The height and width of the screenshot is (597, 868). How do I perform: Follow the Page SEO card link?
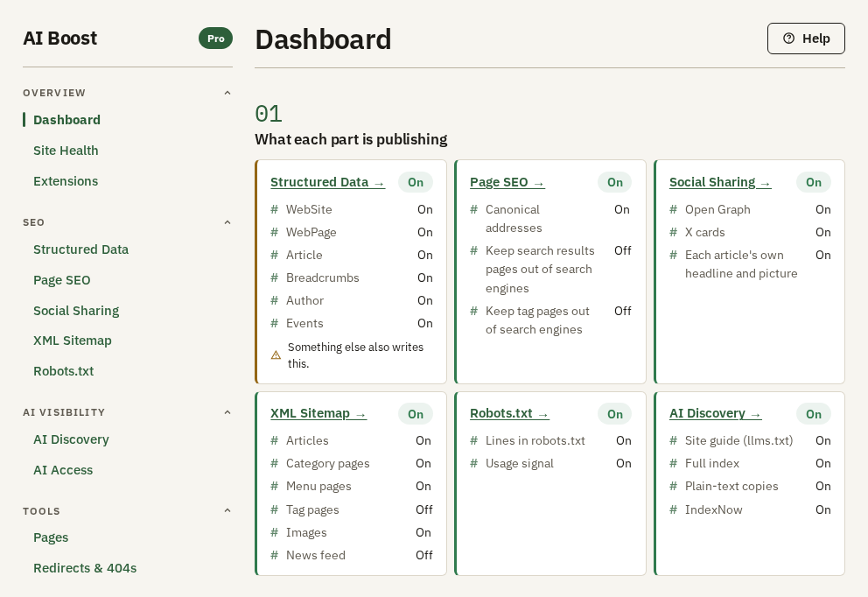tap(507, 182)
